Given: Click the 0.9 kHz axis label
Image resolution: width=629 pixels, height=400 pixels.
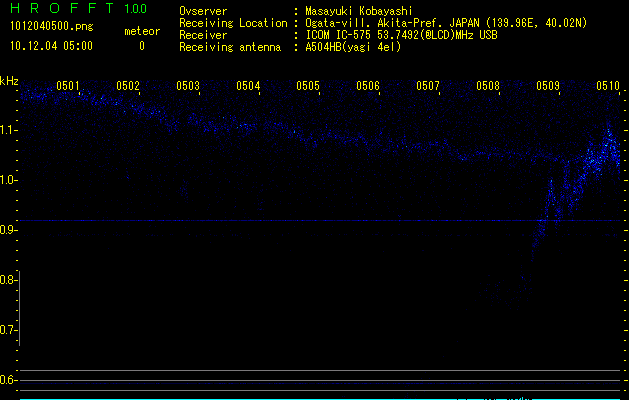Looking at the screenshot, I should [x=8, y=230].
